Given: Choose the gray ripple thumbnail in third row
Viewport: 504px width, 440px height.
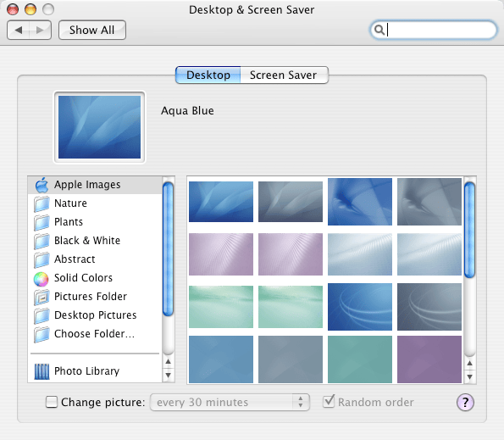Looking at the screenshot, I should coord(429,307).
